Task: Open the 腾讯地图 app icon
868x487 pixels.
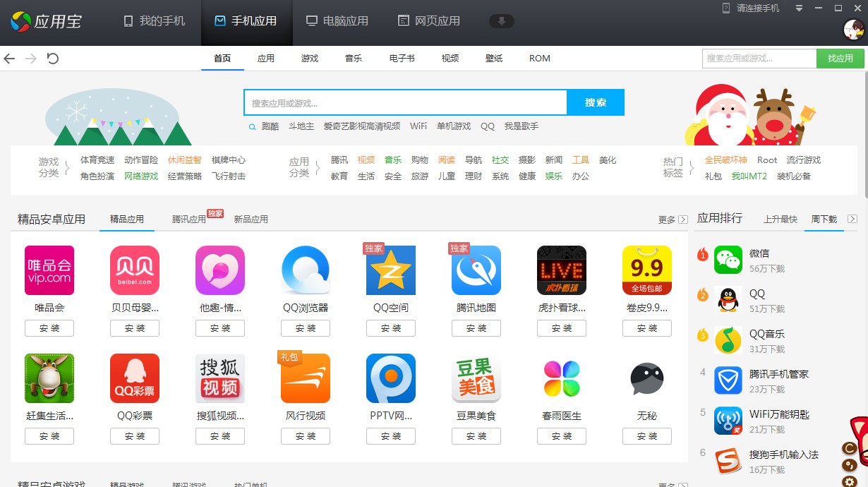Action: point(476,270)
